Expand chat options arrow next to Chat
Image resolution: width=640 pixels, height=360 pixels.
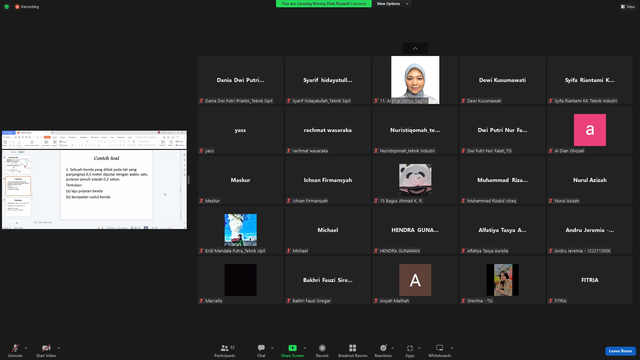point(272,348)
